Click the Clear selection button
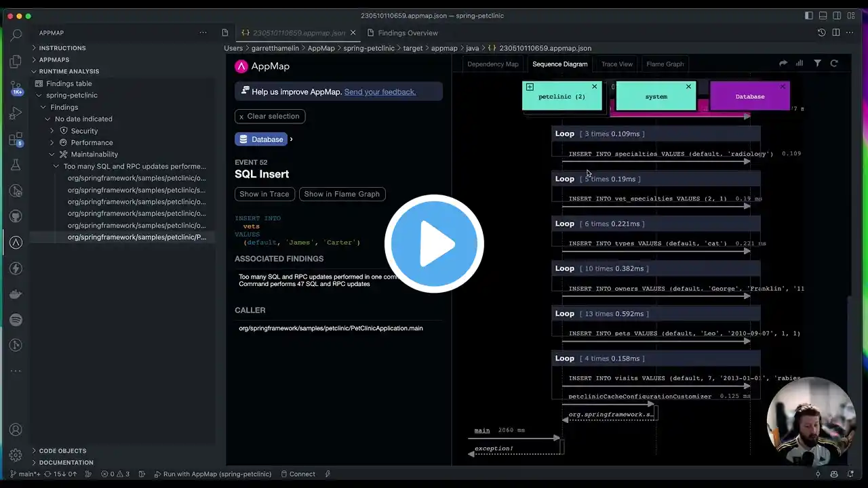 [x=270, y=117]
